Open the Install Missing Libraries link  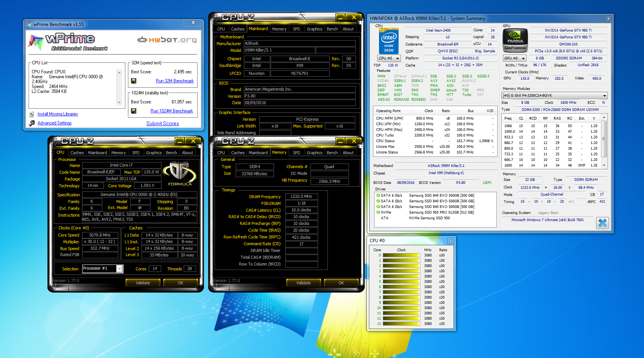pos(58,114)
